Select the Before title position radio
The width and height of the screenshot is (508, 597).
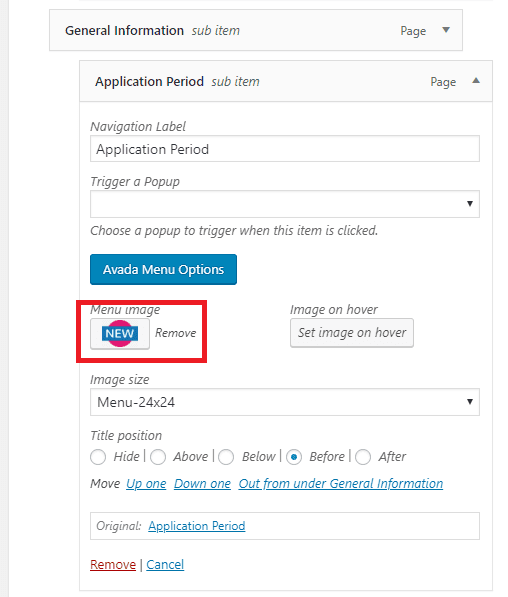294,457
